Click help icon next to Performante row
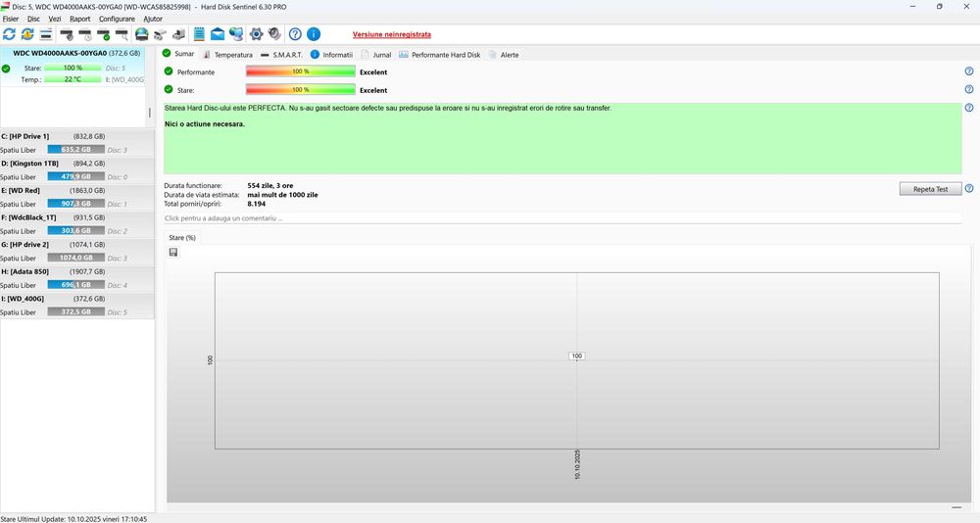Image resolution: width=980 pixels, height=523 pixels. click(969, 71)
